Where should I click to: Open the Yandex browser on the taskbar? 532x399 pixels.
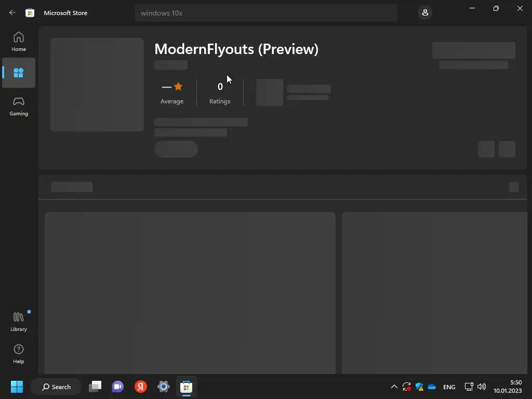pyautogui.click(x=140, y=387)
